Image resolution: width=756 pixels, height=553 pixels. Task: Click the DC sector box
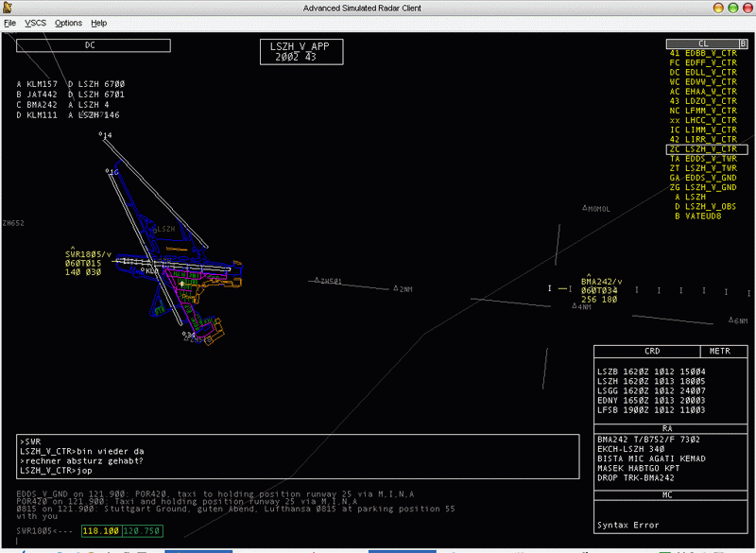pos(92,44)
